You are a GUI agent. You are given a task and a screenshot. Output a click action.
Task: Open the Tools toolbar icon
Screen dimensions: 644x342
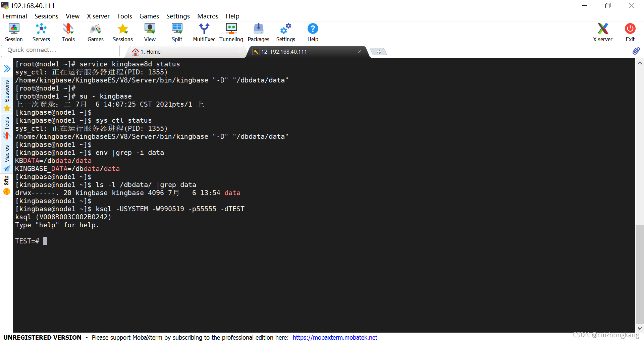[x=68, y=33]
